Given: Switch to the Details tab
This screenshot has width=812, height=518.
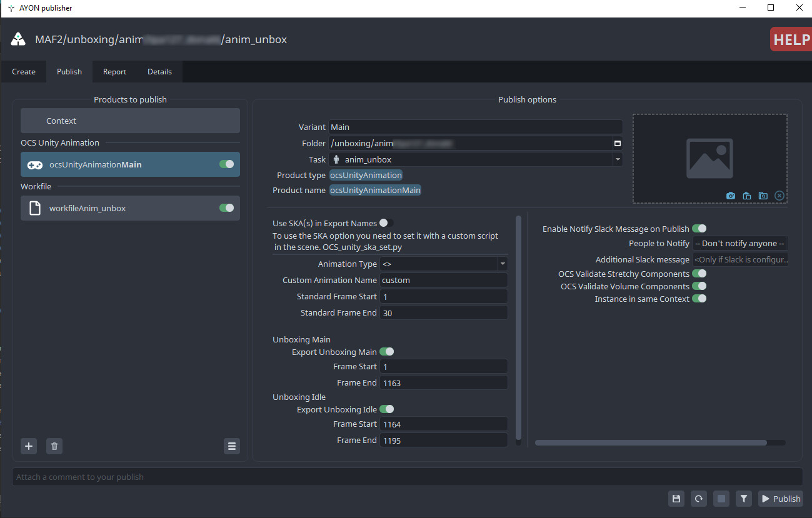Looking at the screenshot, I should click(x=160, y=72).
